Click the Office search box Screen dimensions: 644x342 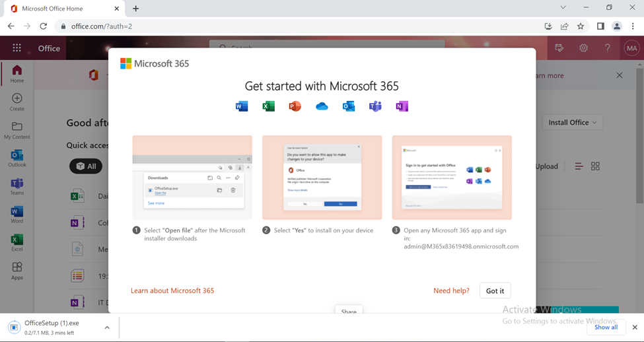[x=326, y=44]
